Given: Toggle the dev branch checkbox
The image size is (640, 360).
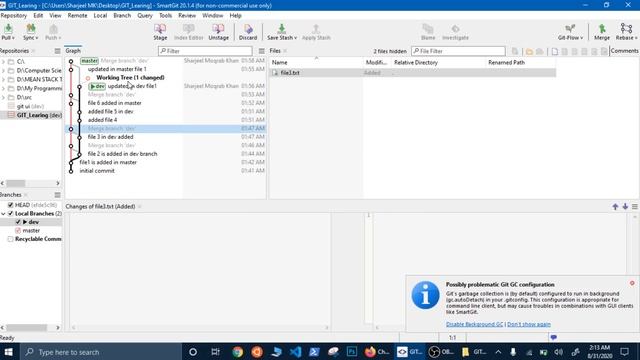Looking at the screenshot, I should click(x=18, y=222).
